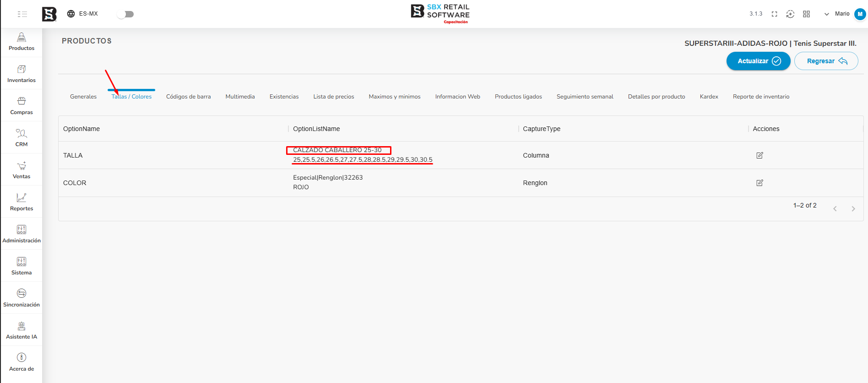Image resolution: width=868 pixels, height=383 pixels.
Task: Go to next page of table
Action: click(x=853, y=208)
